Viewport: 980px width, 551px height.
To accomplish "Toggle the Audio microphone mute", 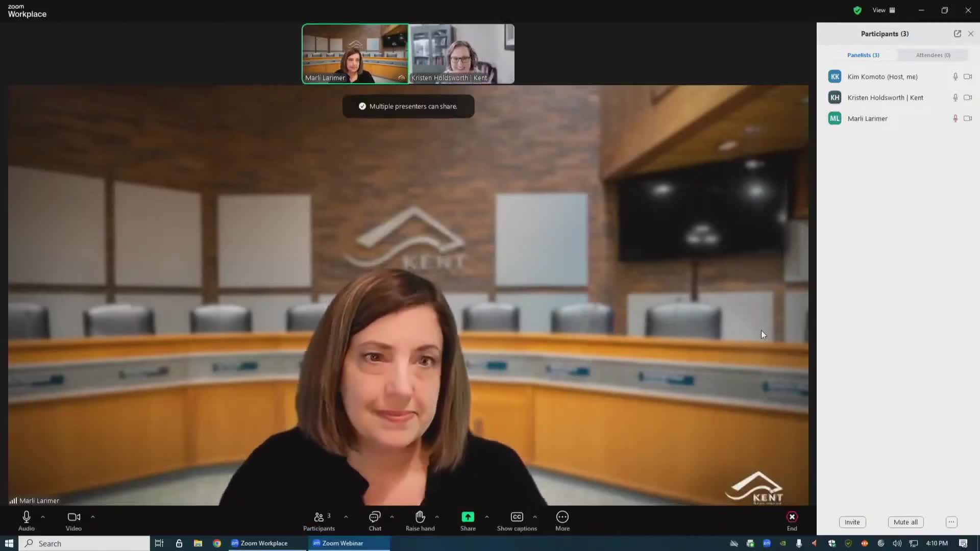I will click(27, 517).
